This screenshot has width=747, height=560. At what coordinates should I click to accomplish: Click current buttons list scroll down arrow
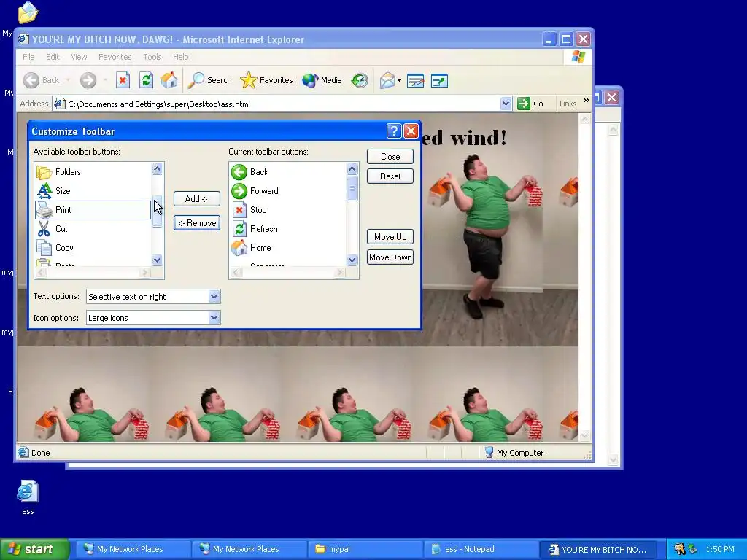click(352, 260)
